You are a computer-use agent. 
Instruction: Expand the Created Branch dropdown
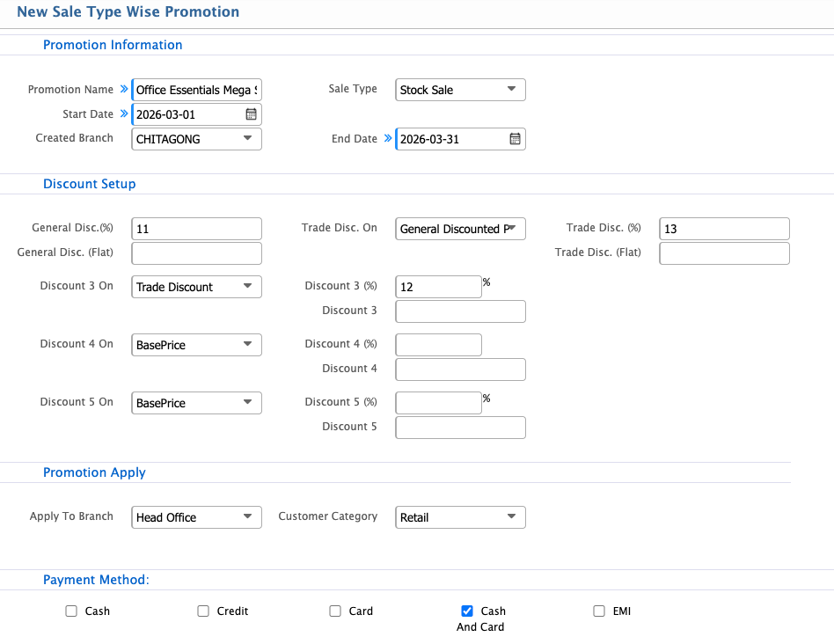(x=196, y=139)
